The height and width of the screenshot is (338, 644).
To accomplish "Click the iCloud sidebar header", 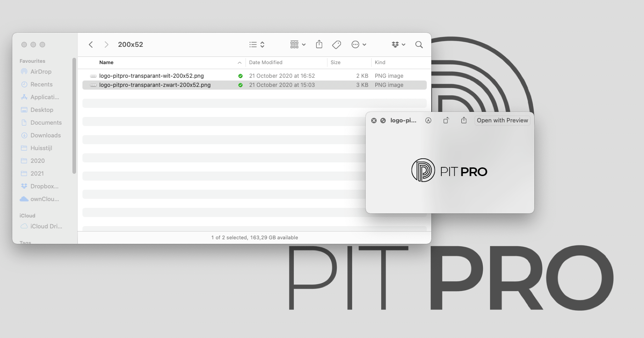I will click(27, 216).
